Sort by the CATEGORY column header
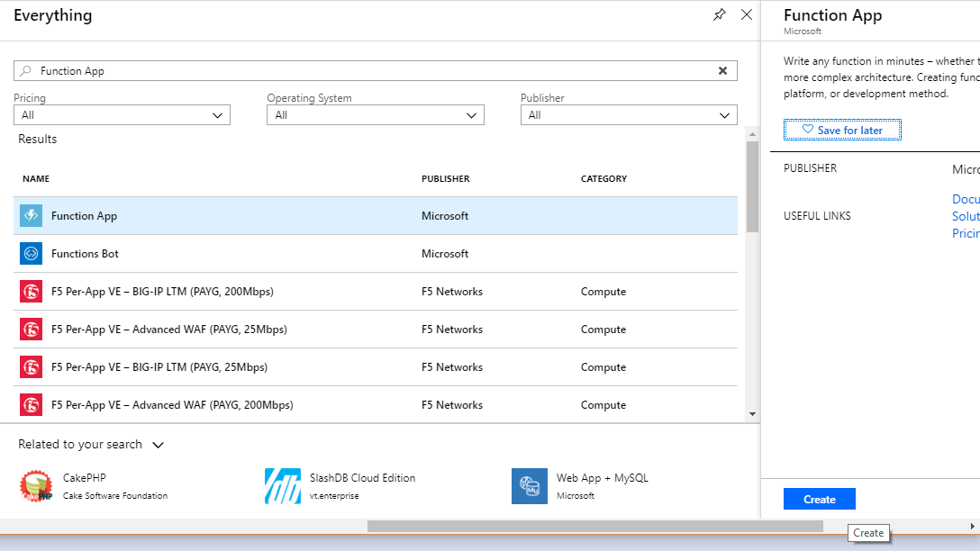Image resolution: width=980 pixels, height=551 pixels. click(603, 178)
